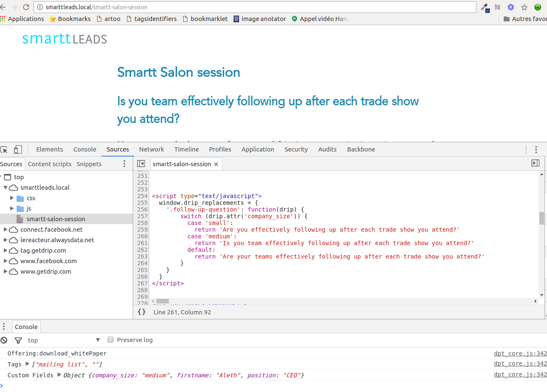Open the green circle extension icon
Screen dimensions: 547x392
[x=538, y=7]
